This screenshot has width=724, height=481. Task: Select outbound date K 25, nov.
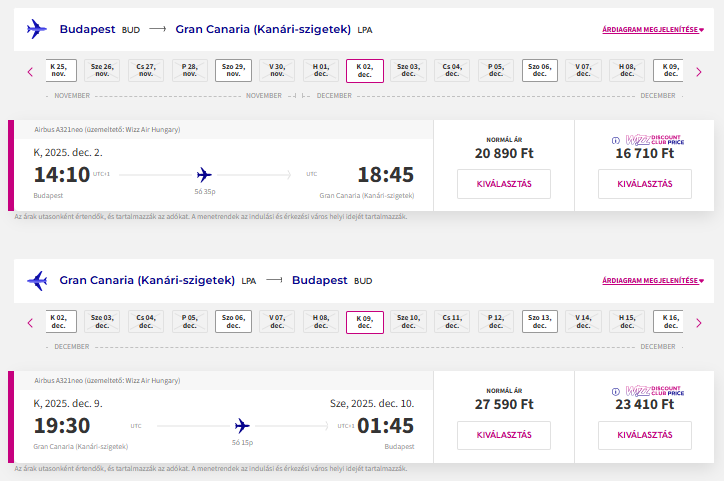click(x=61, y=70)
